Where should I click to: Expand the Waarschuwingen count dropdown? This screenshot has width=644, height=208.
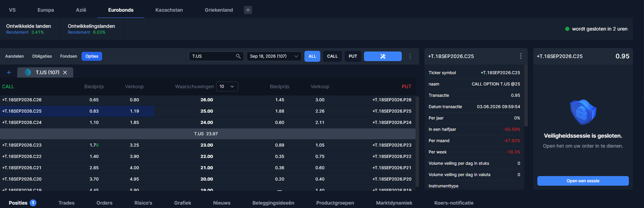tap(227, 86)
